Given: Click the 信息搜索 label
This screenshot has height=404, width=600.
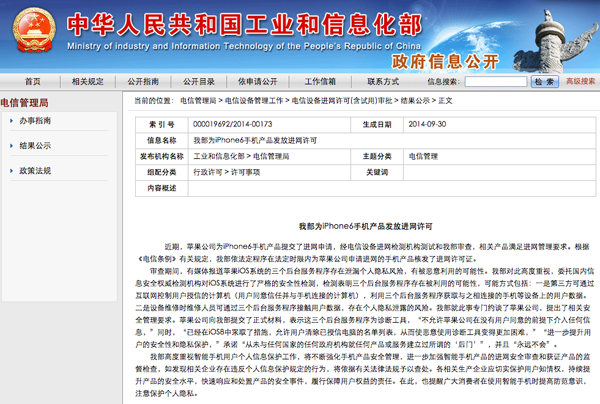Looking at the screenshot, I should pos(443,81).
